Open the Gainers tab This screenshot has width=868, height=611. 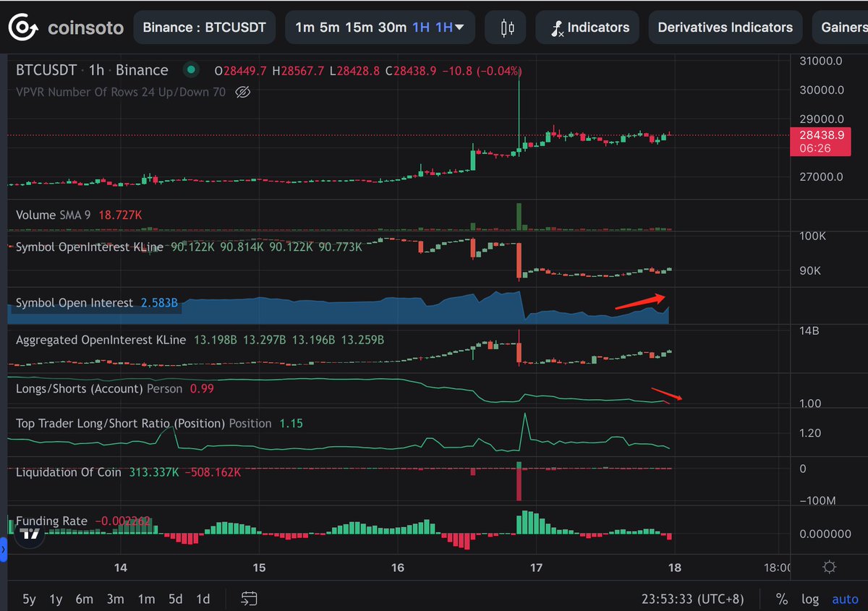point(843,28)
